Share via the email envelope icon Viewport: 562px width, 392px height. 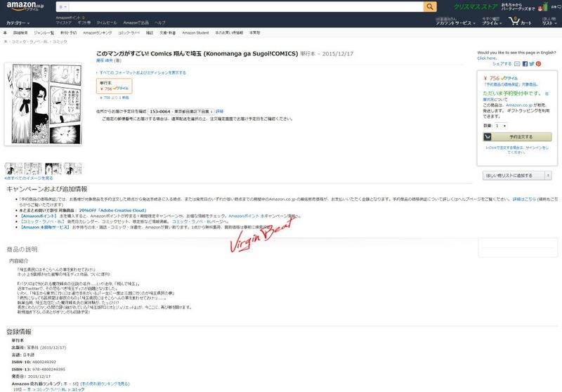(517, 64)
